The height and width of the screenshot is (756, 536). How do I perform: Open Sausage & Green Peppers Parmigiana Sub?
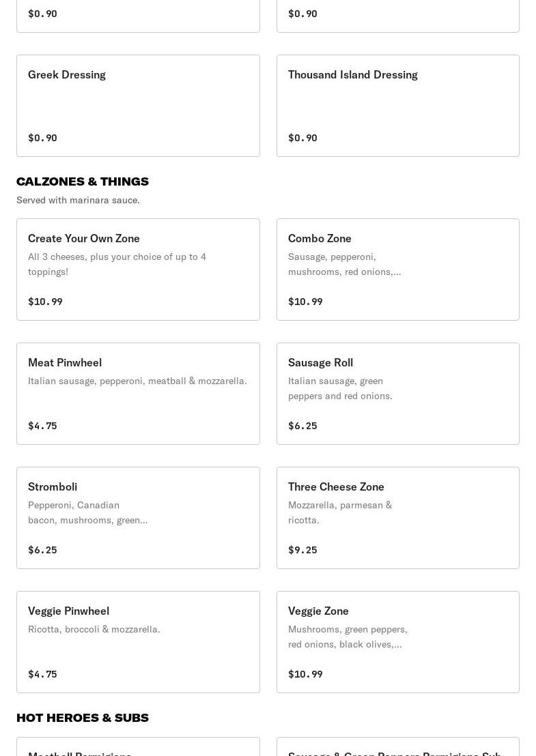pos(397,749)
